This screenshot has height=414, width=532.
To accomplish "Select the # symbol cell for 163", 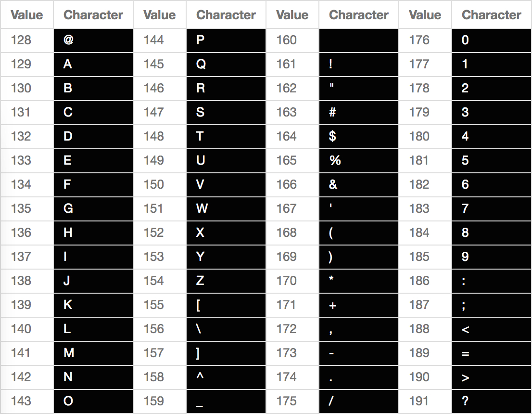I will click(x=359, y=113).
